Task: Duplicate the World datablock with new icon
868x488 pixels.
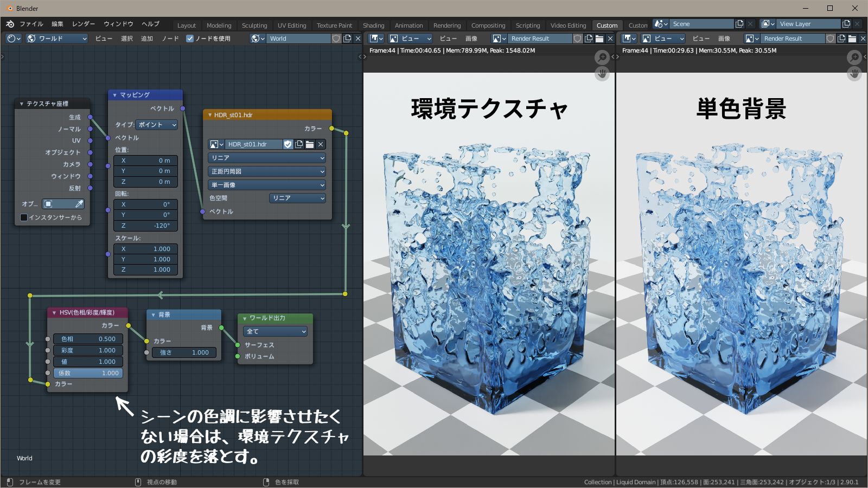Action: coord(347,38)
